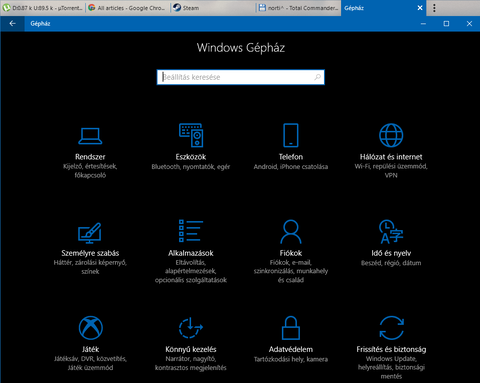480x383 pixels.
Task: Close the Gépház window
Action: (469, 24)
